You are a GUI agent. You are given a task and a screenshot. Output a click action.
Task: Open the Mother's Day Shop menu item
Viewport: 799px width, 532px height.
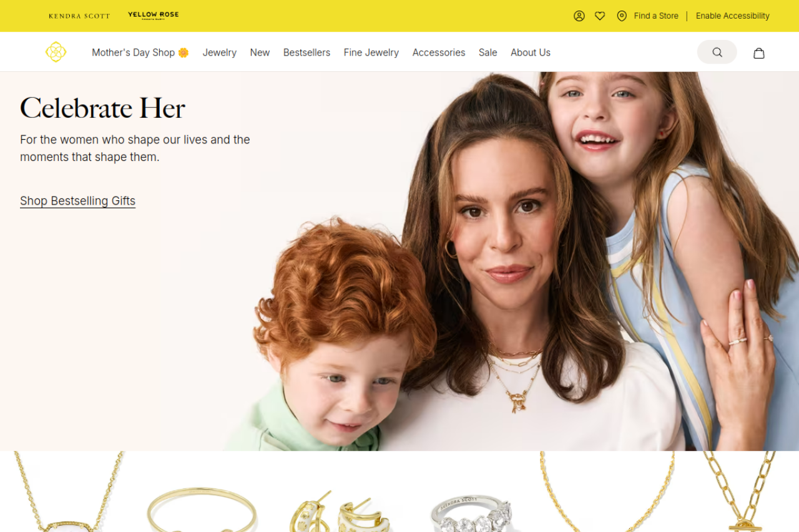click(x=140, y=52)
